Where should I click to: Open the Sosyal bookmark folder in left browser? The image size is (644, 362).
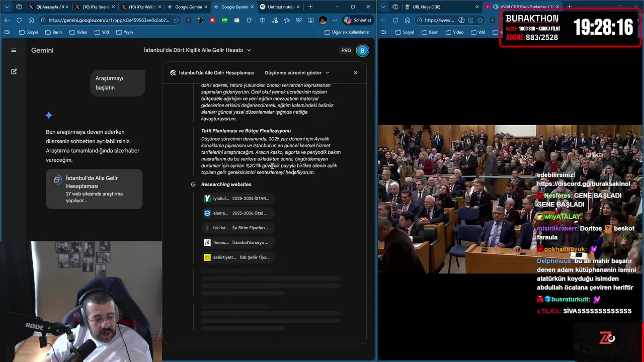click(28, 32)
